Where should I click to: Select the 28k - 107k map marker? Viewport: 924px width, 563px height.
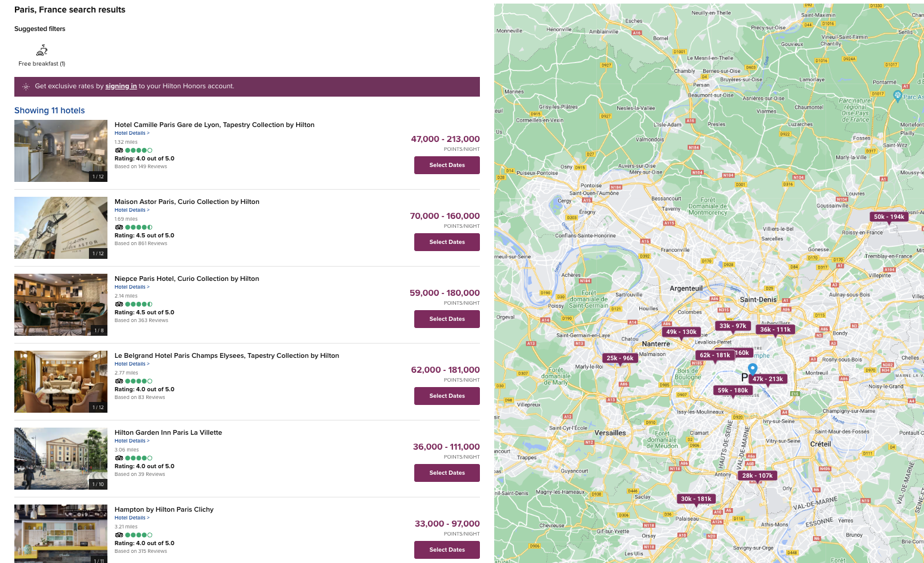point(757,476)
